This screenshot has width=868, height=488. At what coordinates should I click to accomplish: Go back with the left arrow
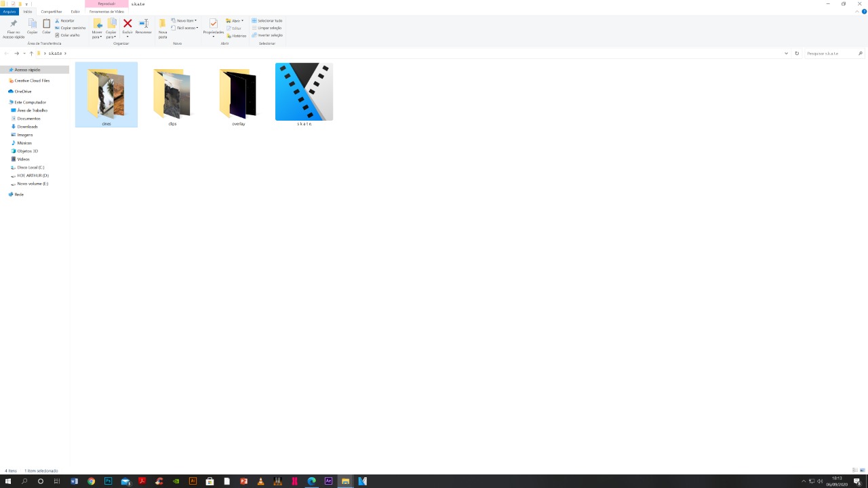(x=7, y=54)
